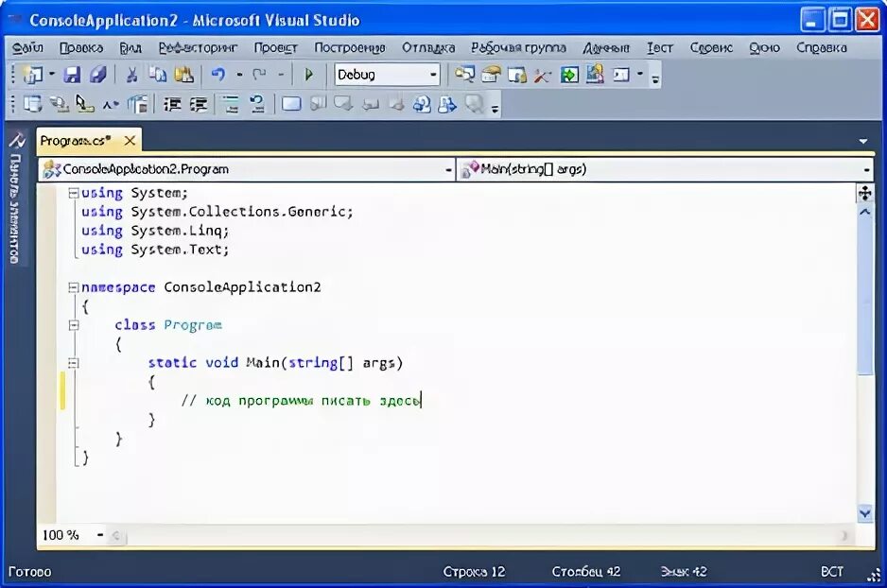Cut selection using the scissors icon

131,75
